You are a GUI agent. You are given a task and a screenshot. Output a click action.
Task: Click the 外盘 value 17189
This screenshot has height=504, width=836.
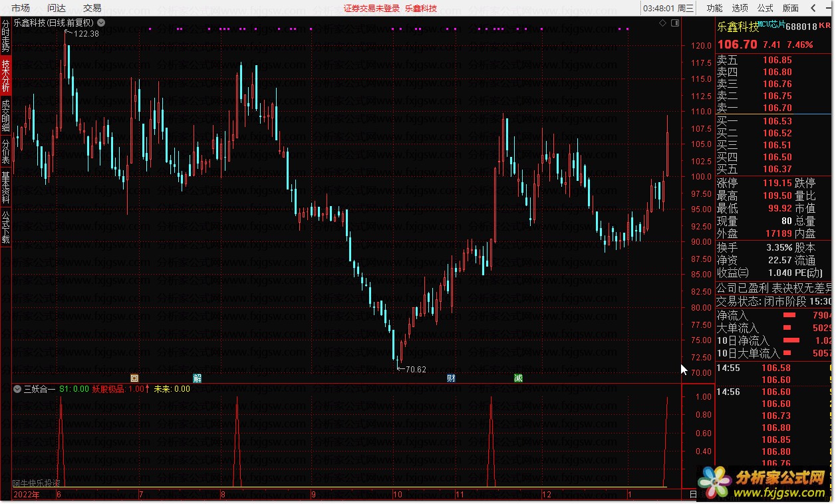tap(778, 233)
